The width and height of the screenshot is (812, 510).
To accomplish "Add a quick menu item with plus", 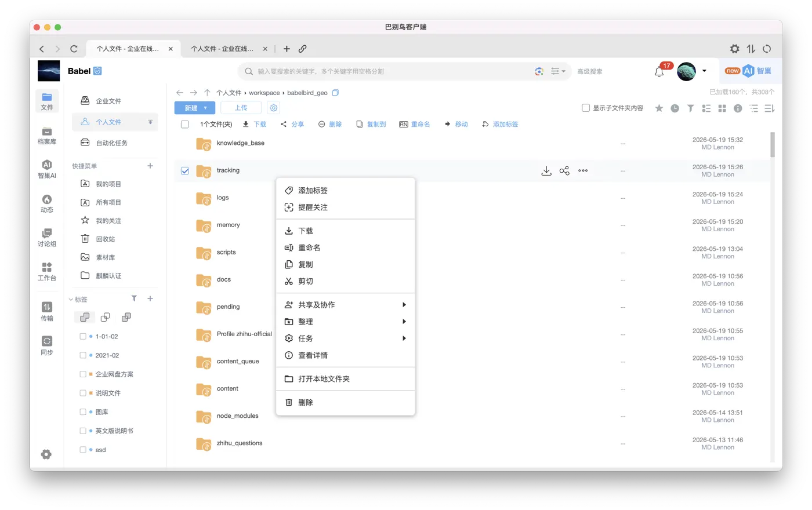I will (150, 166).
